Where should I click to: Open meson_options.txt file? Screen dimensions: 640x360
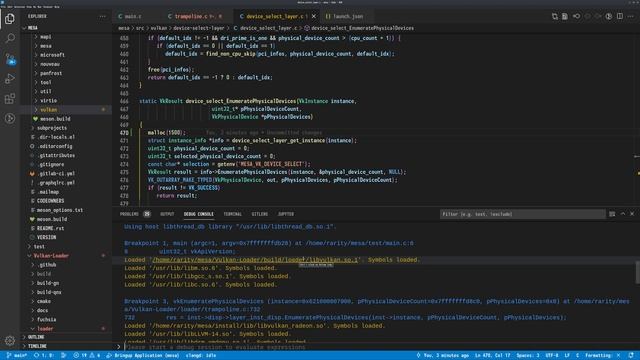click(65, 210)
